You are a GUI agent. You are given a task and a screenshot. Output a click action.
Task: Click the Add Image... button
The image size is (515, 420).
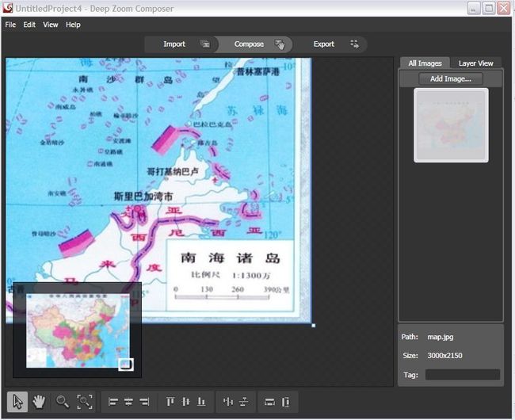[x=451, y=78]
